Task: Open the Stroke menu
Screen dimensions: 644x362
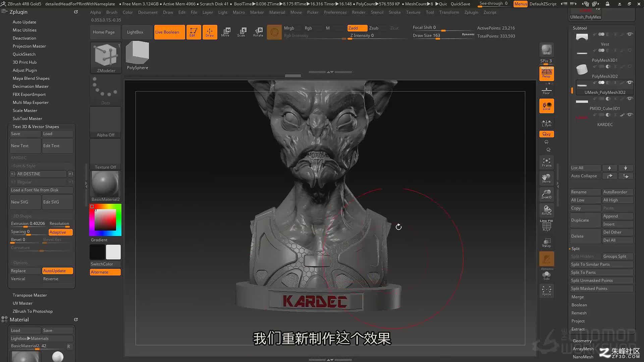Action: click(x=394, y=12)
